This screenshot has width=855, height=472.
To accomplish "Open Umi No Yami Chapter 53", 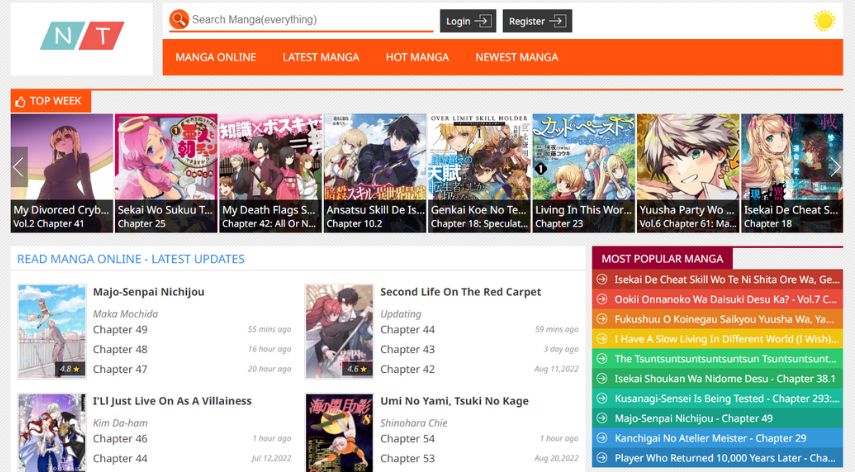I will point(407,458).
